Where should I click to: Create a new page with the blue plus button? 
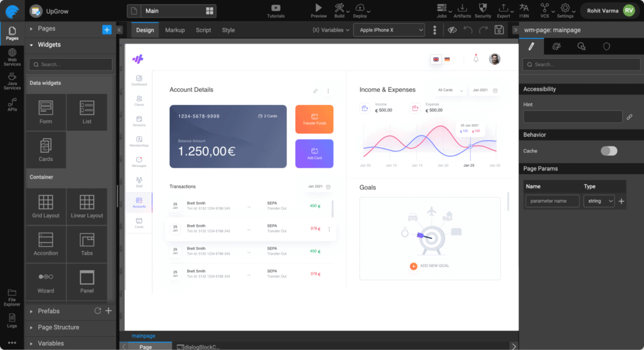106,28
